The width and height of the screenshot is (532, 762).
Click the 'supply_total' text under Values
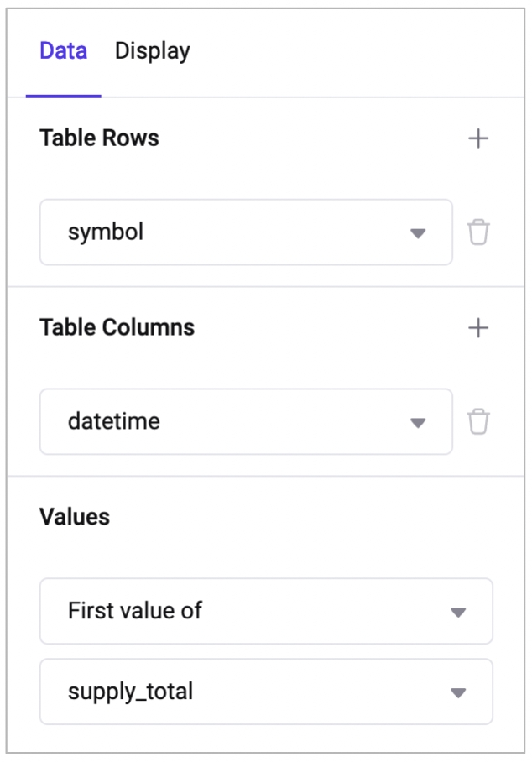pos(131,692)
